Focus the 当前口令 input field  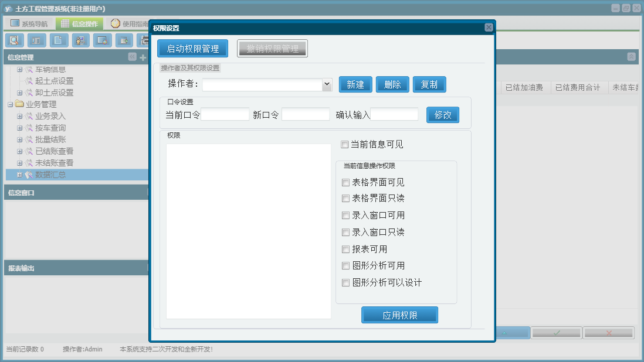coord(225,114)
